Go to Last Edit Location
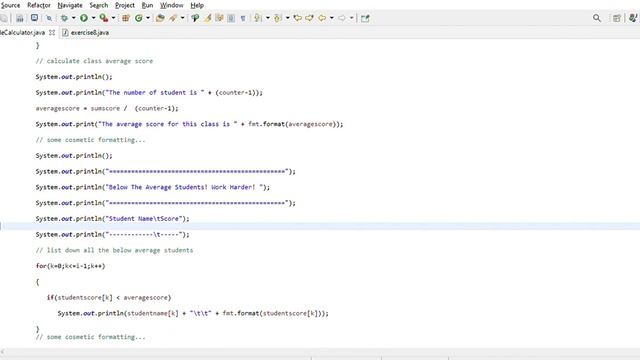The image size is (640, 360). 298,18
